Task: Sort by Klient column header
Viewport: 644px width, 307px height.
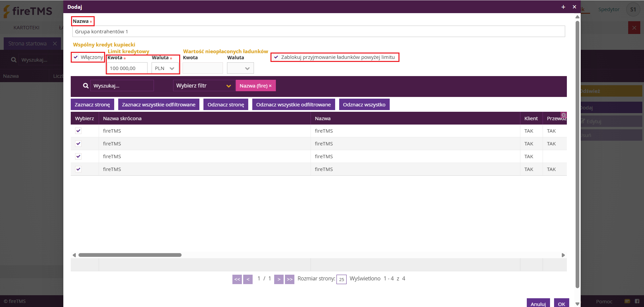Action: point(531,118)
